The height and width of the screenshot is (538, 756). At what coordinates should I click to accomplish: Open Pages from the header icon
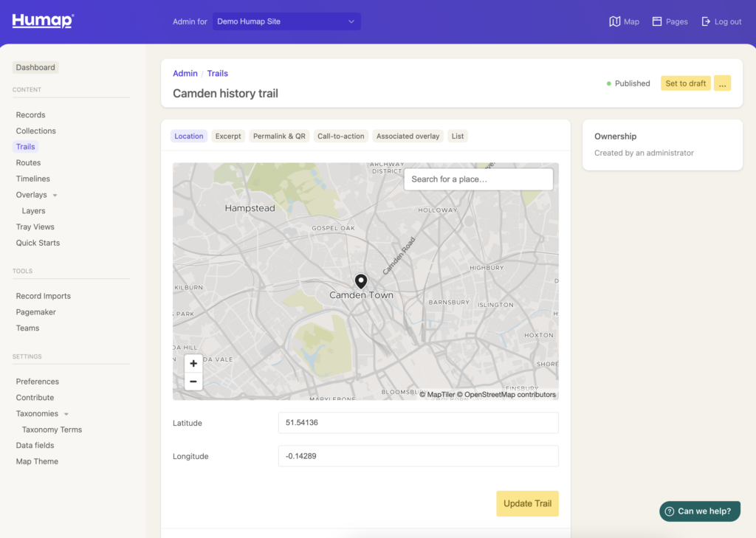(x=657, y=21)
